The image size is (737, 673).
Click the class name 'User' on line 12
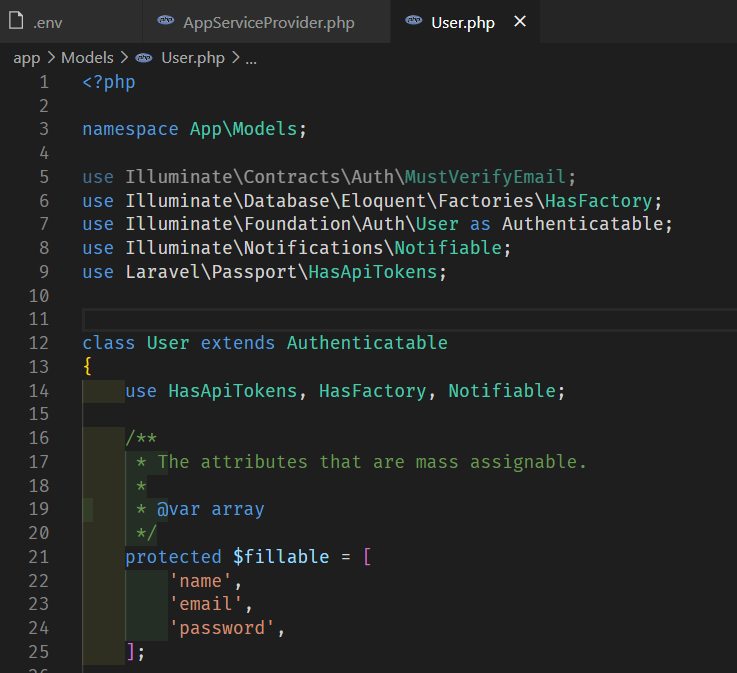[168, 343]
